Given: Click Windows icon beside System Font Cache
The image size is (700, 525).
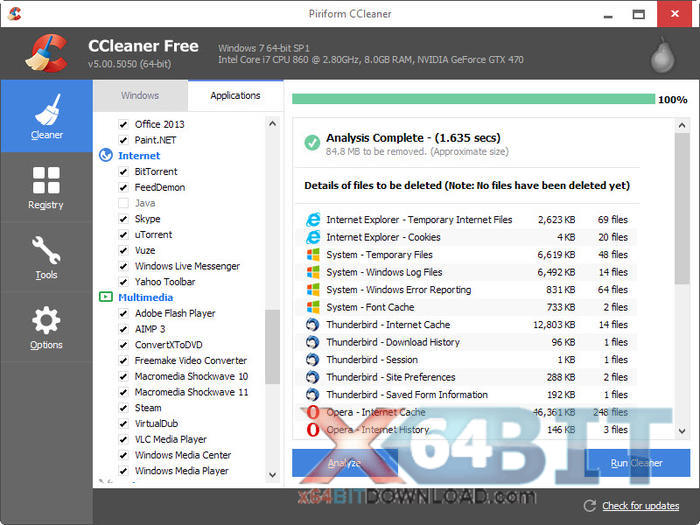Looking at the screenshot, I should pyautogui.click(x=313, y=307).
